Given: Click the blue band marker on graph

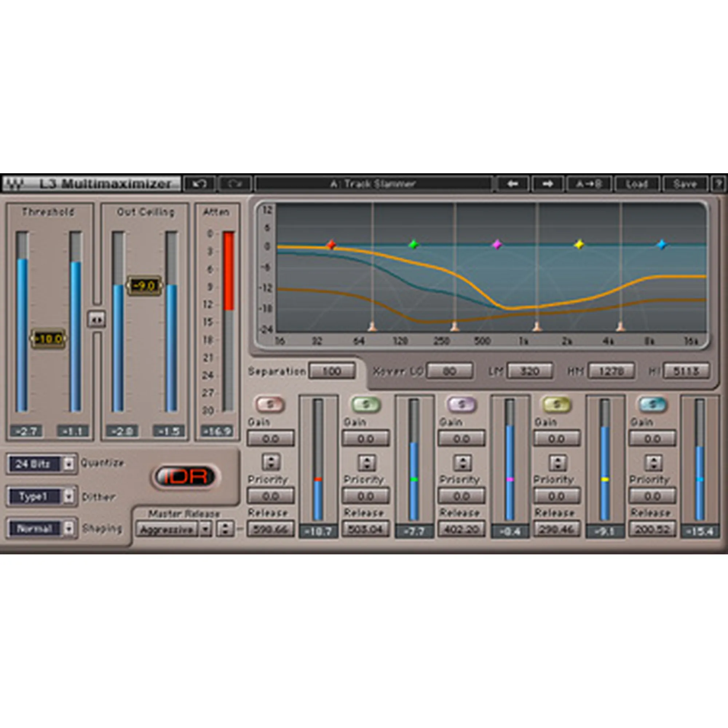Looking at the screenshot, I should click(x=662, y=245).
